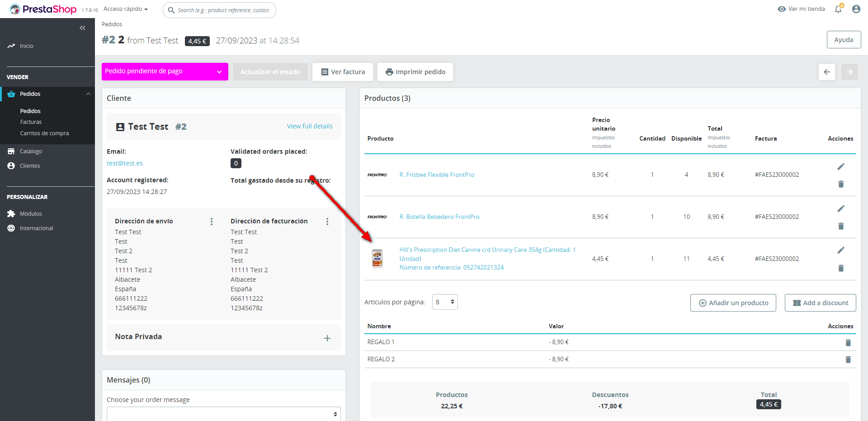Edit the Frisbee Flexible FrontPro product line
This screenshot has height=421, width=868.
tap(841, 166)
